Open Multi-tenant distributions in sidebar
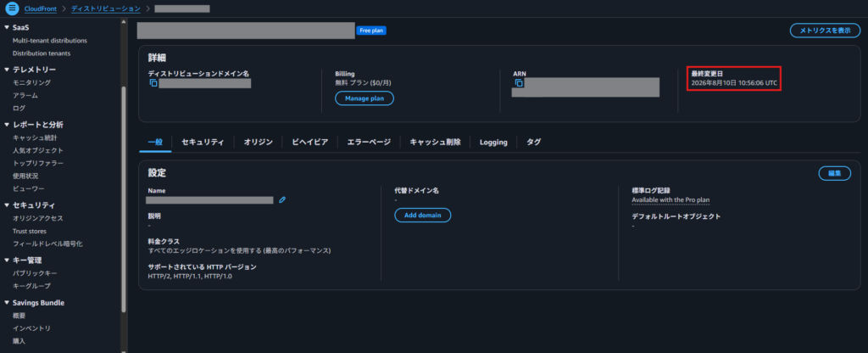Screen dimensions: 868x353 click(x=50, y=41)
